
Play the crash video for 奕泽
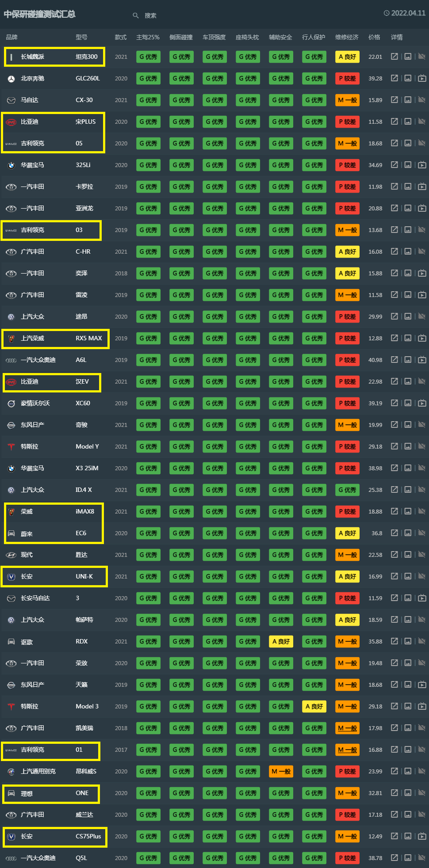[422, 273]
